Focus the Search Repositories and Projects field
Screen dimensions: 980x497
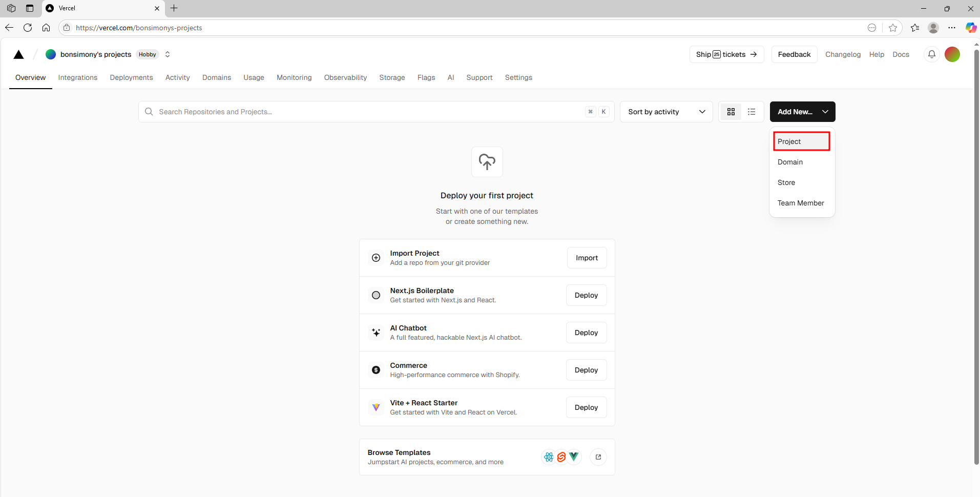click(x=376, y=112)
